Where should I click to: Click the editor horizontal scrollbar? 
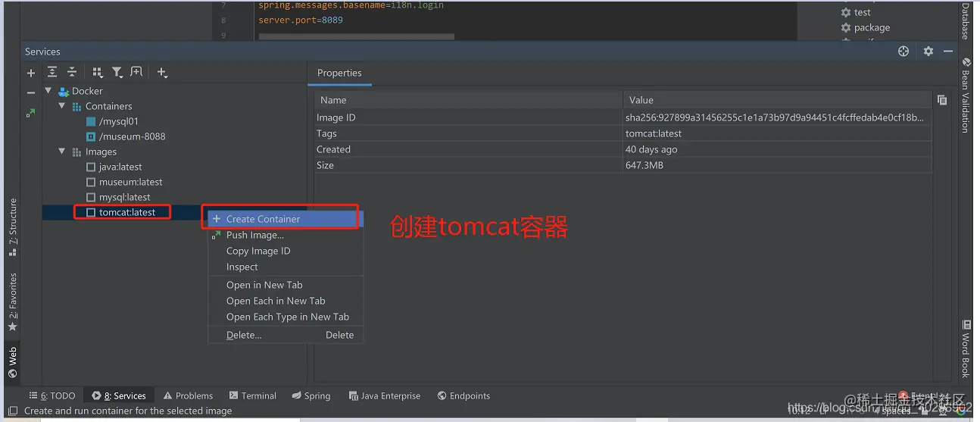(356, 36)
